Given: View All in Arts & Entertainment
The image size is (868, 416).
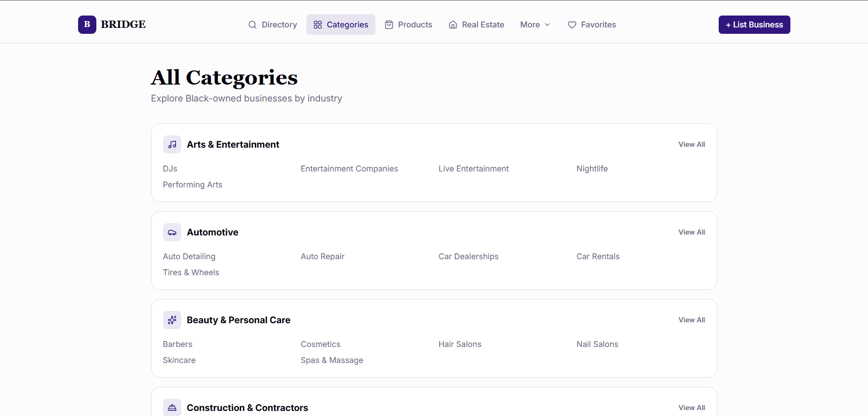Looking at the screenshot, I should [692, 144].
